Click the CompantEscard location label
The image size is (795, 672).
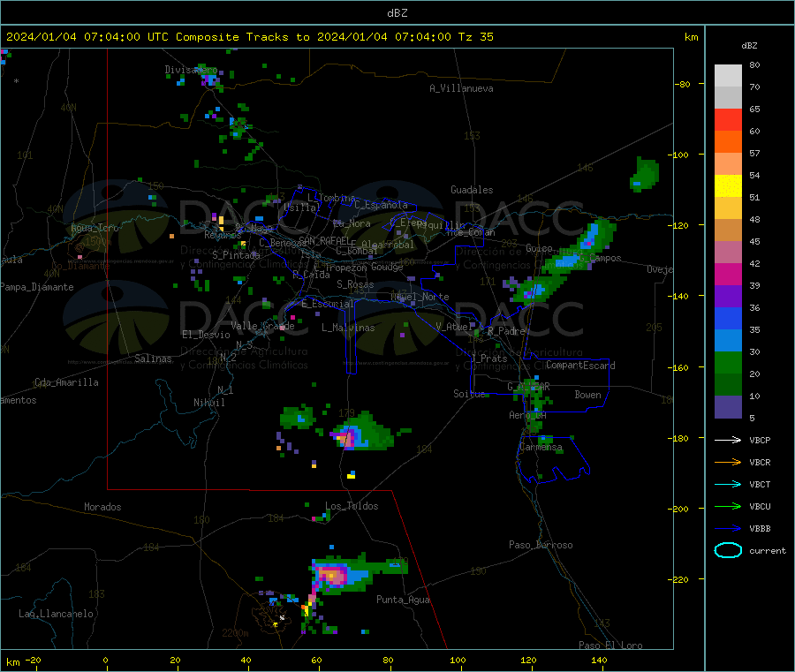(x=580, y=366)
